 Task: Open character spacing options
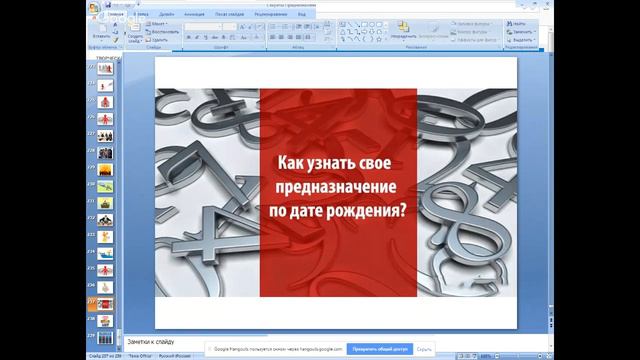[232, 37]
